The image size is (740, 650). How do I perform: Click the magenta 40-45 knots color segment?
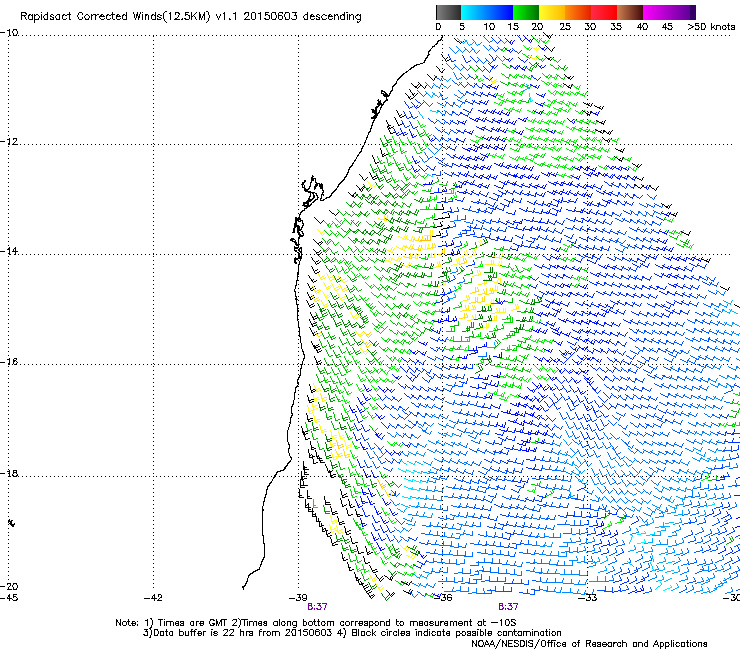(x=656, y=12)
